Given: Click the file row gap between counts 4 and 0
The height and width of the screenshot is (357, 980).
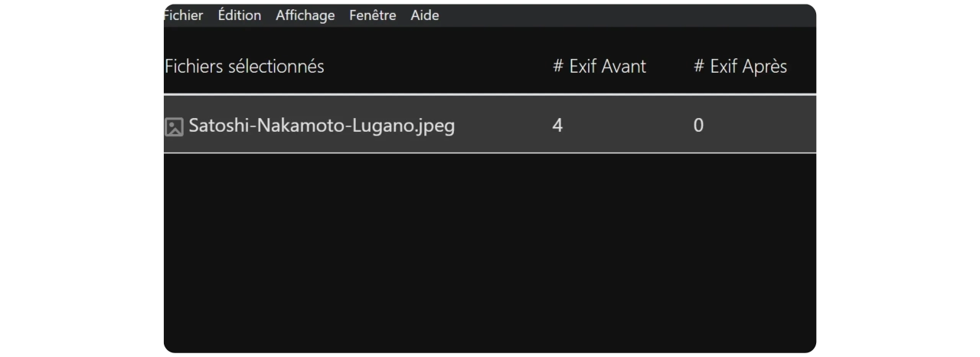Looking at the screenshot, I should [x=628, y=126].
